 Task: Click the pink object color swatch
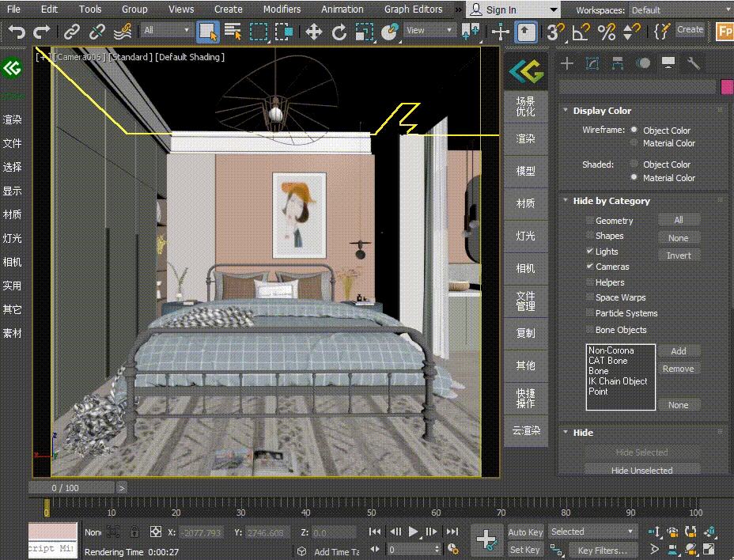(x=727, y=87)
